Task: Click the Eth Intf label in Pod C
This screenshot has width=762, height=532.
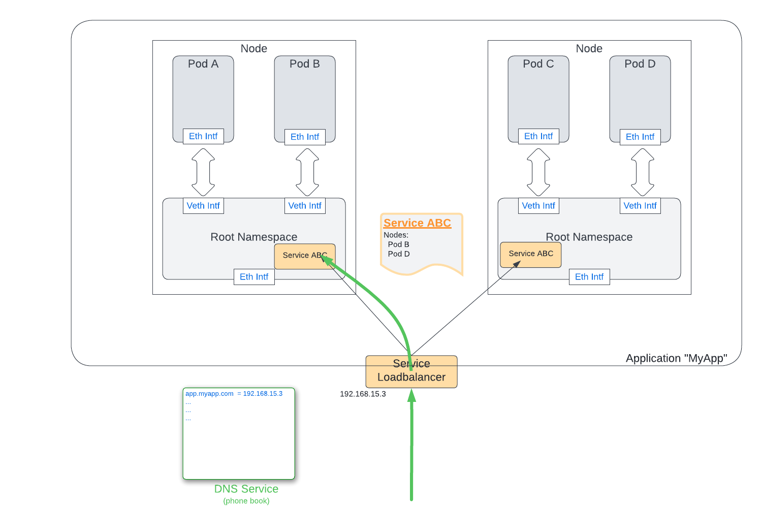Action: 538,136
